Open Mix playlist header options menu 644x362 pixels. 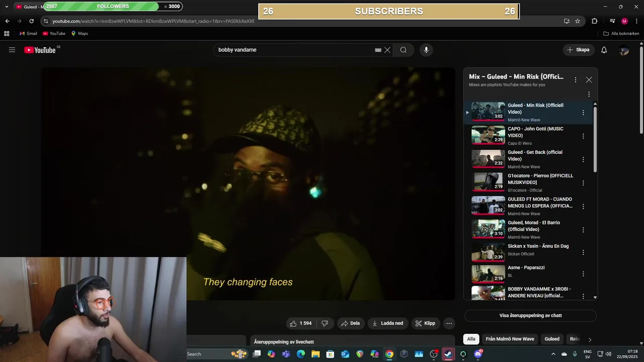pyautogui.click(x=576, y=80)
